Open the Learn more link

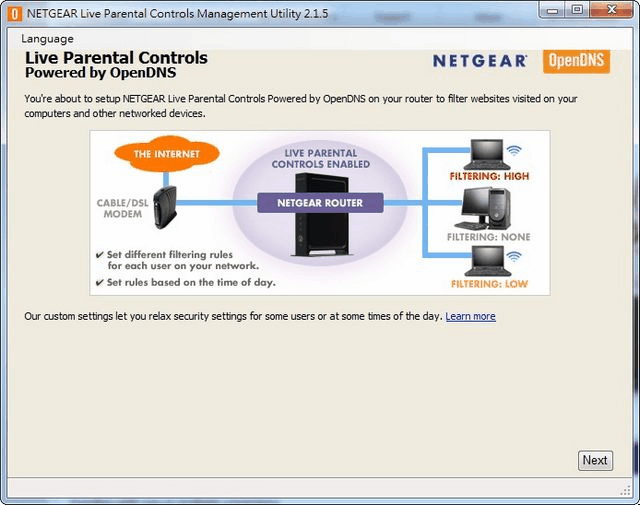click(x=470, y=316)
